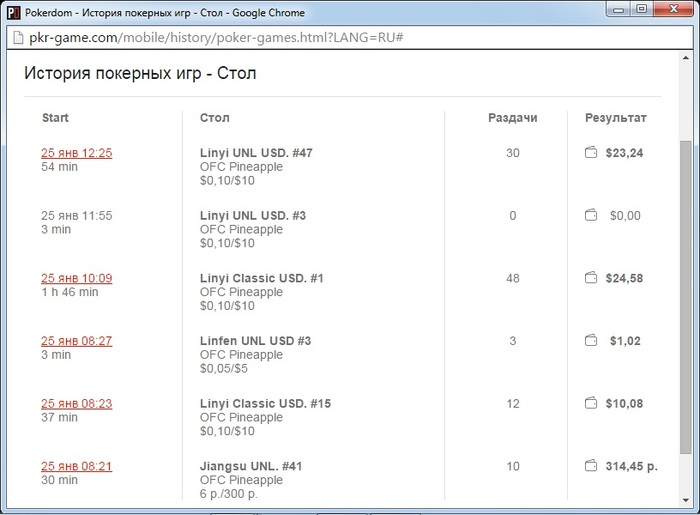Select table name Linyi UNL USD. #47
Screen dimensions: 700x515
click(x=256, y=153)
